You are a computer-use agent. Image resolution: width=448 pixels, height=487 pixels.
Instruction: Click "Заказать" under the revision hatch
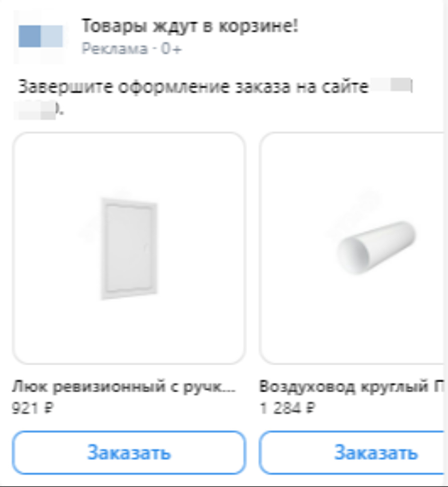[x=129, y=453]
